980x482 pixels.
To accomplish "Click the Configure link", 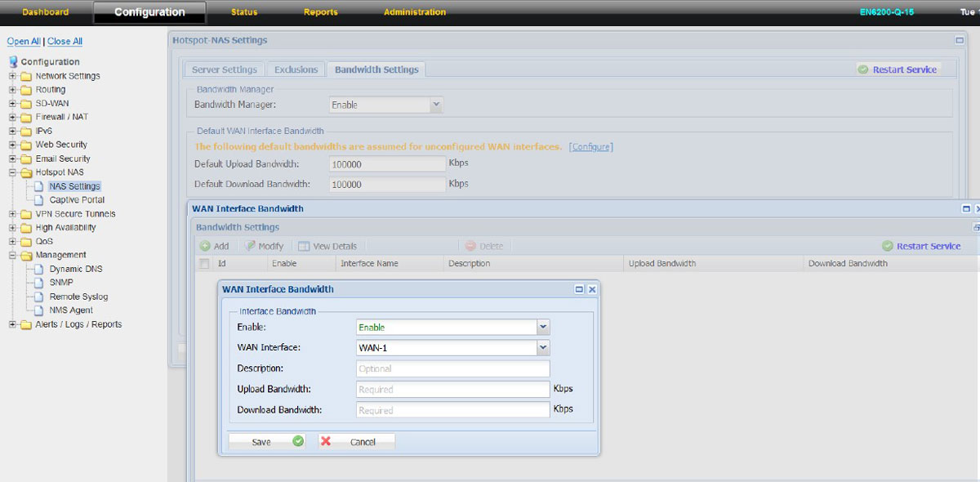I will [x=590, y=147].
